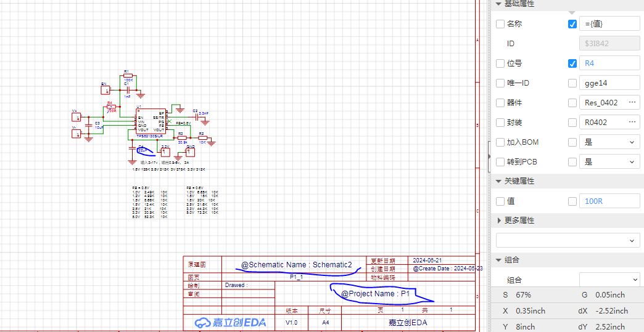Select the ground symbol next to C1
The image size is (644, 332).
click(141, 95)
